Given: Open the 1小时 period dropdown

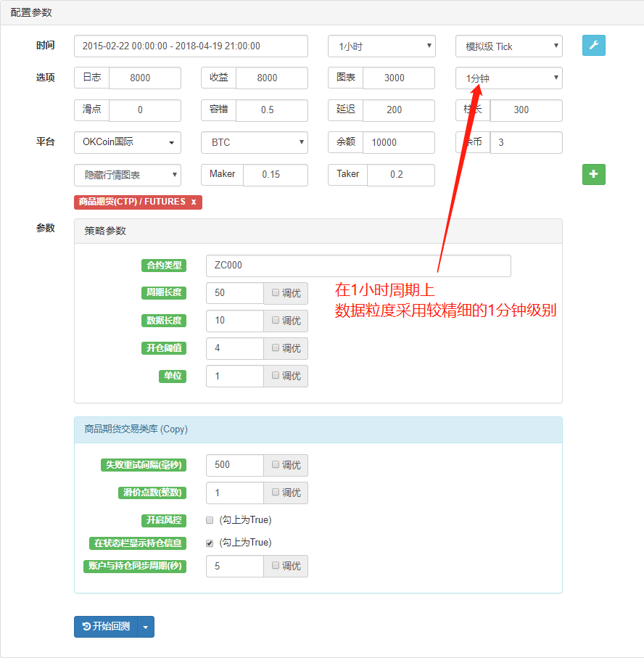Looking at the screenshot, I should tap(381, 45).
